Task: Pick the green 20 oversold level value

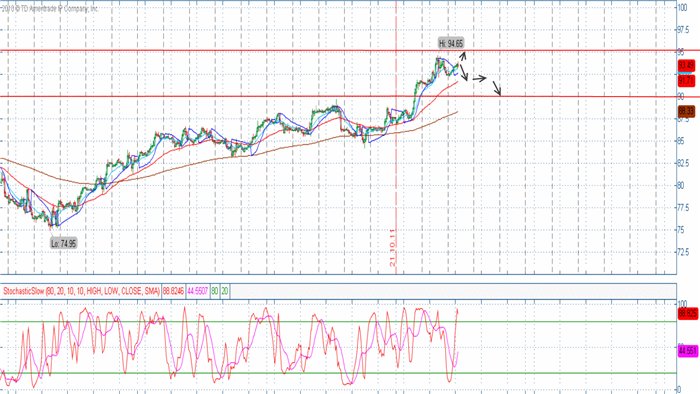Action: point(225,291)
